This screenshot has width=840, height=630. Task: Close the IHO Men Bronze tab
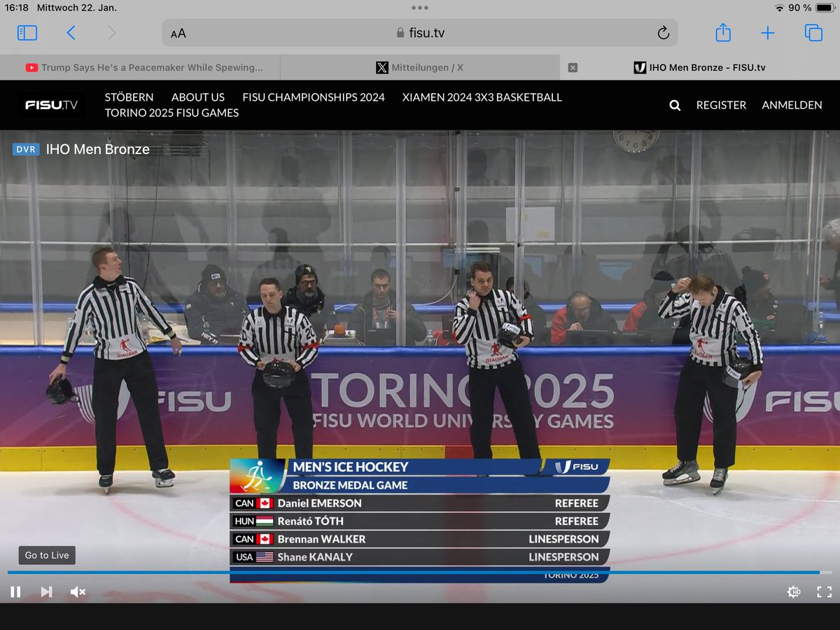click(x=573, y=67)
